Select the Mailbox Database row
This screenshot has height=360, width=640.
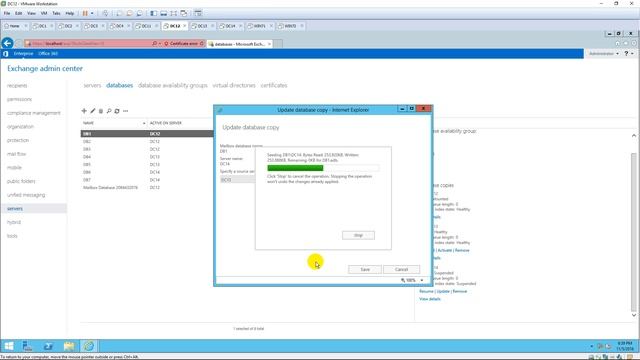(x=147, y=188)
